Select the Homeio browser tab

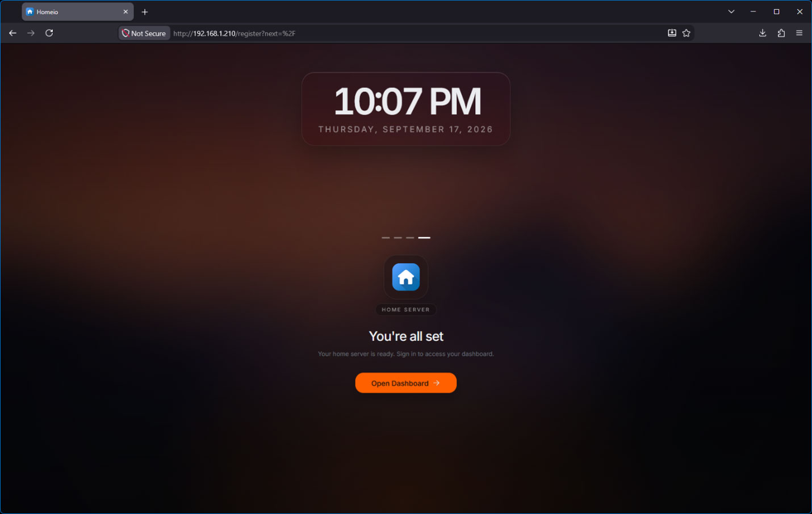[78, 12]
